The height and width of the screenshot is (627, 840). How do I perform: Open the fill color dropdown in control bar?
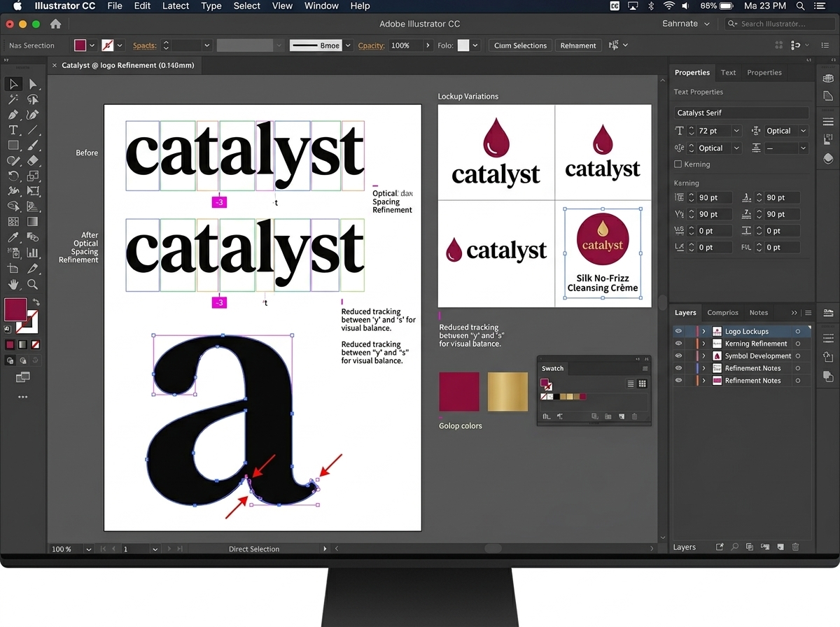(92, 45)
